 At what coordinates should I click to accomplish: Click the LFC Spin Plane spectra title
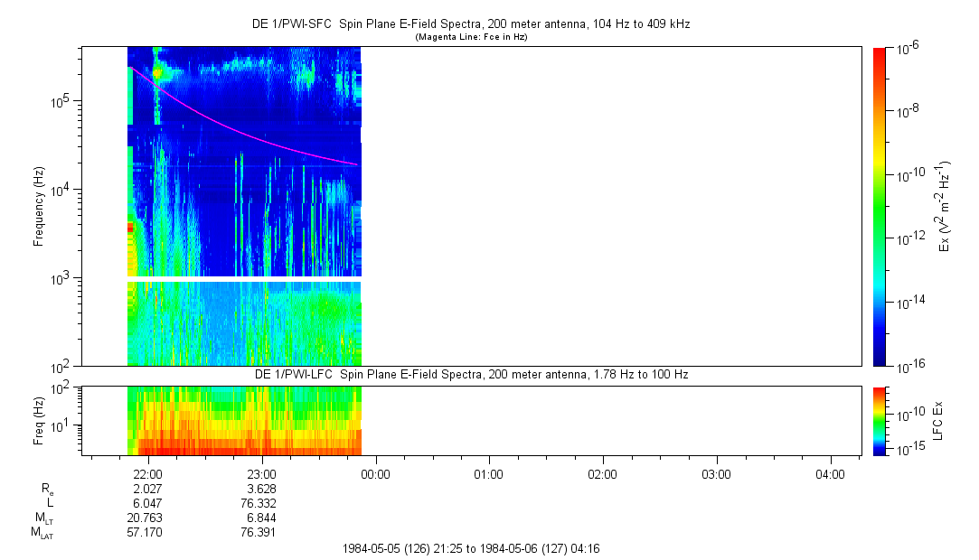coord(470,374)
